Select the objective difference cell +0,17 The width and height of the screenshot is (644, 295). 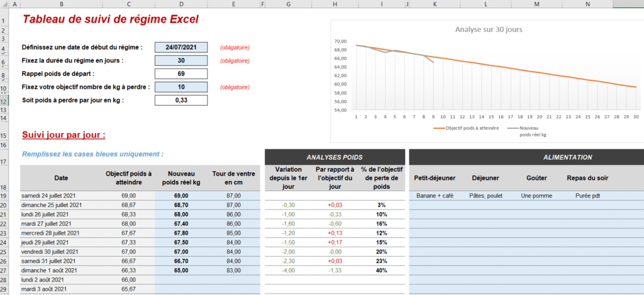[x=335, y=242]
